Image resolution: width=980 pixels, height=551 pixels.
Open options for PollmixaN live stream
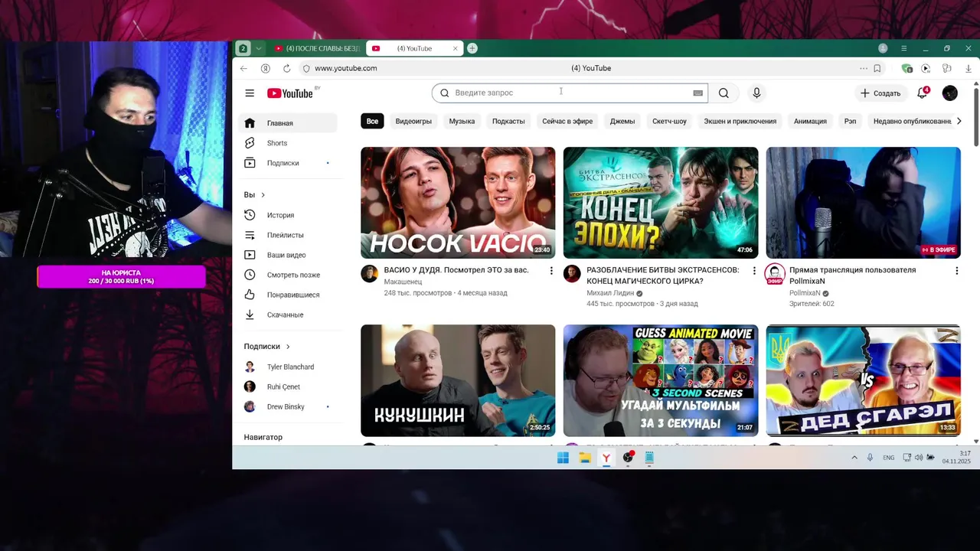(956, 271)
